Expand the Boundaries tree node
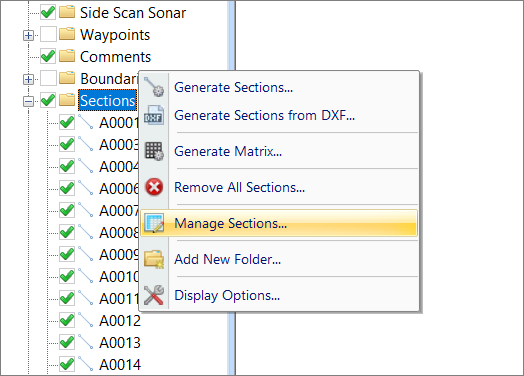 28,79
